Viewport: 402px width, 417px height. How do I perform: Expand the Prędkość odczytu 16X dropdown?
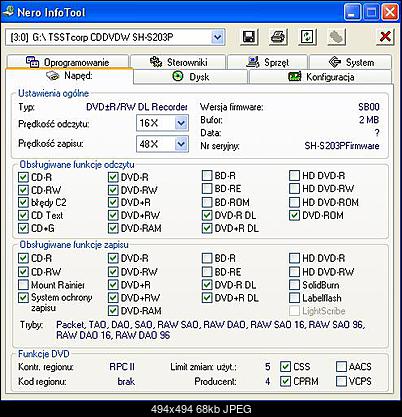point(181,123)
